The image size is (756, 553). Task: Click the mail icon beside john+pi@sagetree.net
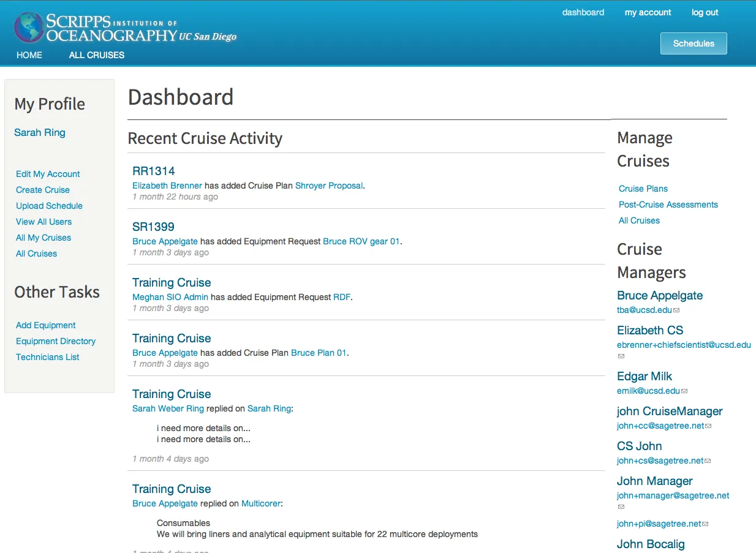tap(706, 524)
